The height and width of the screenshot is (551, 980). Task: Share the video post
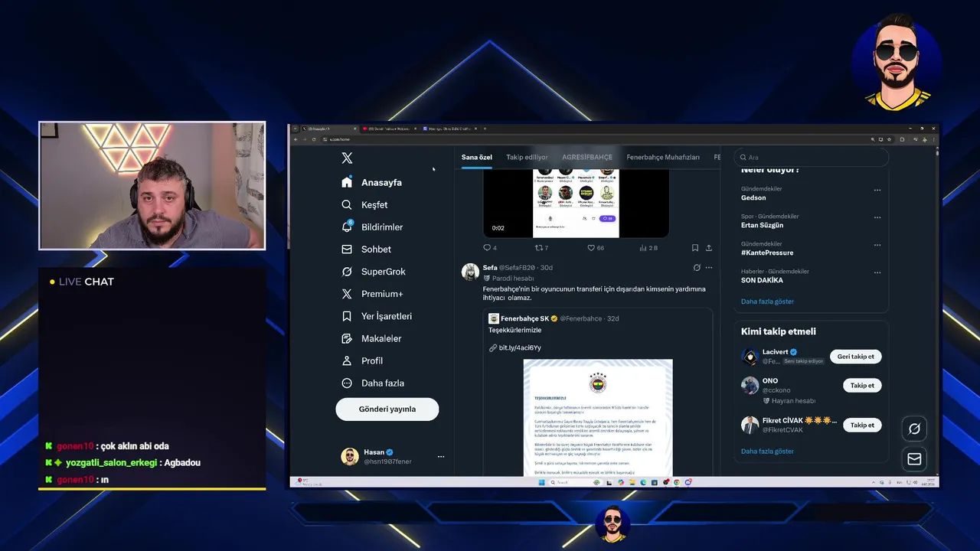tap(709, 248)
